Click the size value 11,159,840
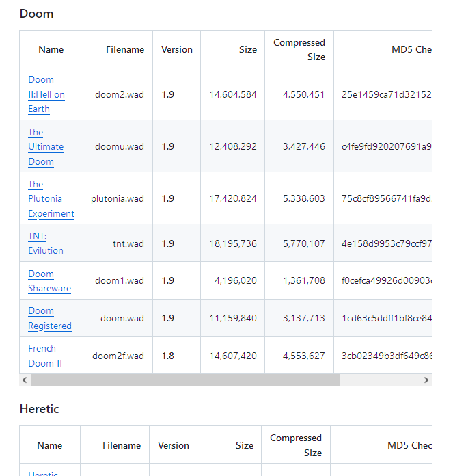Image resolution: width=453 pixels, height=476 pixels. [233, 318]
